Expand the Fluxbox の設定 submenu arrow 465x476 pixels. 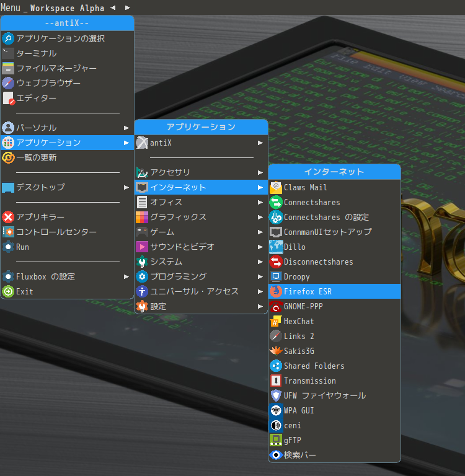(126, 276)
